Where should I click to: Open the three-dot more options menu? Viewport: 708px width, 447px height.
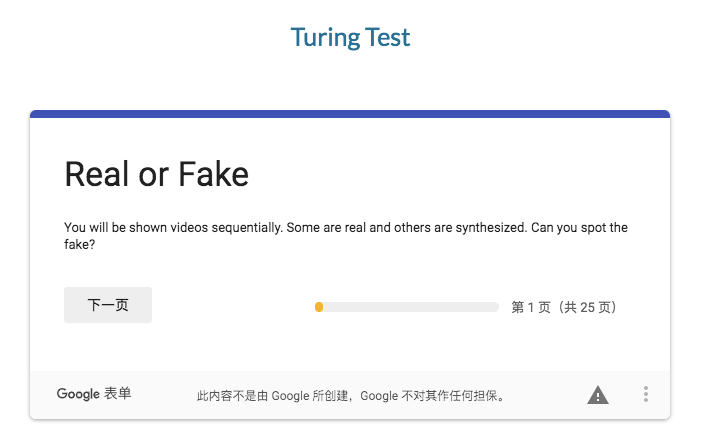tap(646, 395)
